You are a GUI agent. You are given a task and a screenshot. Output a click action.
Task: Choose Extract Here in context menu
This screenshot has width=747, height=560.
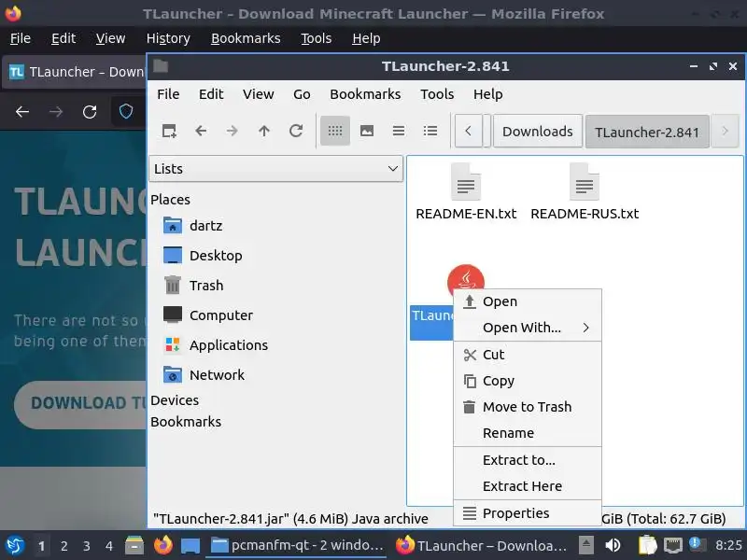[x=528, y=486]
